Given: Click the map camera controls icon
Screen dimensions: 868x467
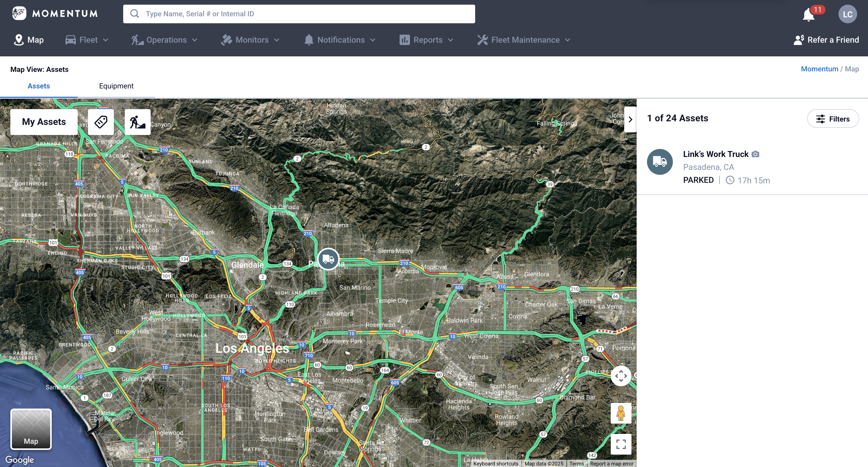Looking at the screenshot, I should [x=621, y=376].
